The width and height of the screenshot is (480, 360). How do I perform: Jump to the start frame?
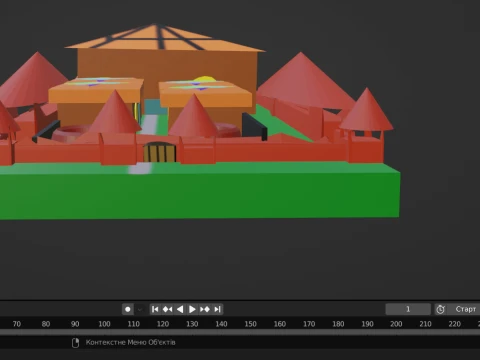click(155, 309)
